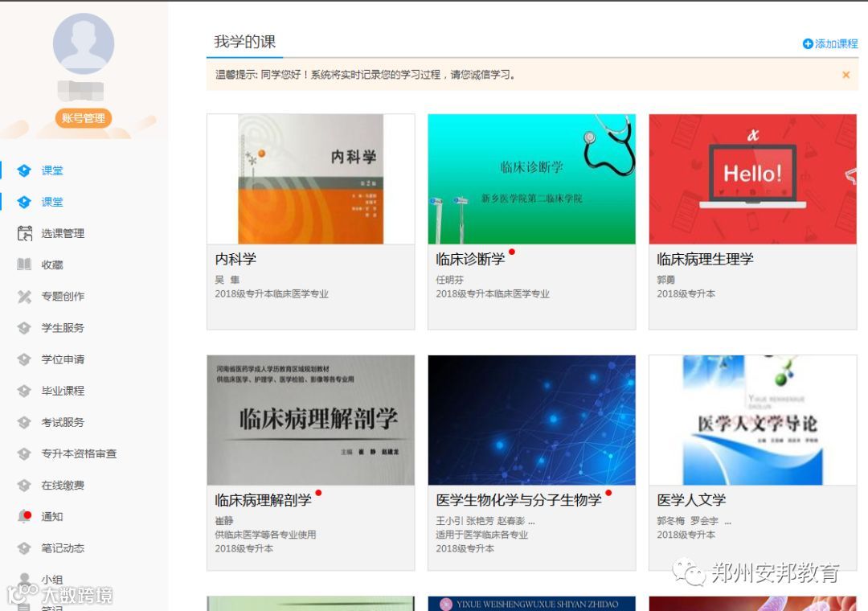The width and height of the screenshot is (868, 611).
Task: Click the 医学生物化学与分子生物学 title link
Action: [x=518, y=500]
